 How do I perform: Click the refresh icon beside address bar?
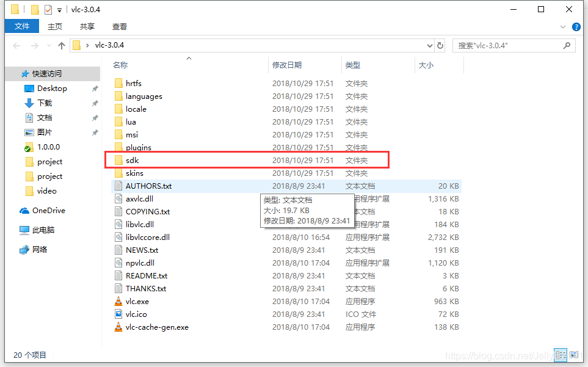point(440,45)
